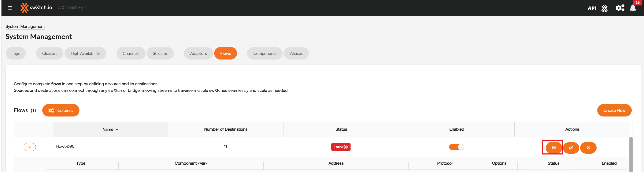Image resolution: width=644 pixels, height=172 pixels.
Task: Open the Columns selector
Action: tap(61, 110)
